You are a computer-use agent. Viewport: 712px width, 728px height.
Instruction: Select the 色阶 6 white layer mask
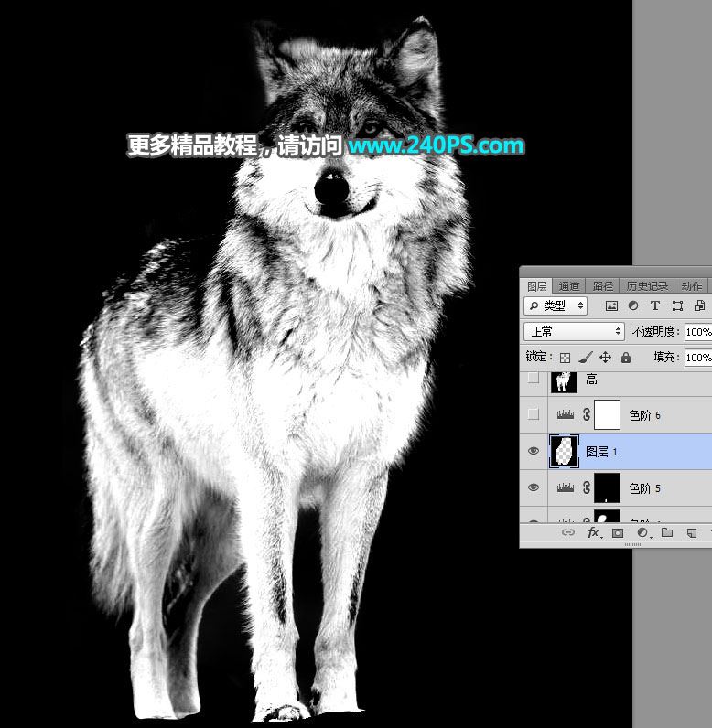click(x=607, y=414)
